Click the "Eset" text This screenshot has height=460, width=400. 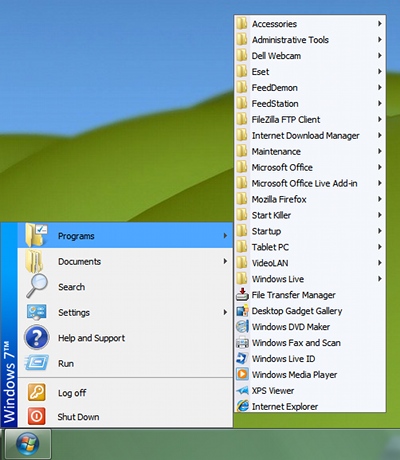[x=260, y=72]
